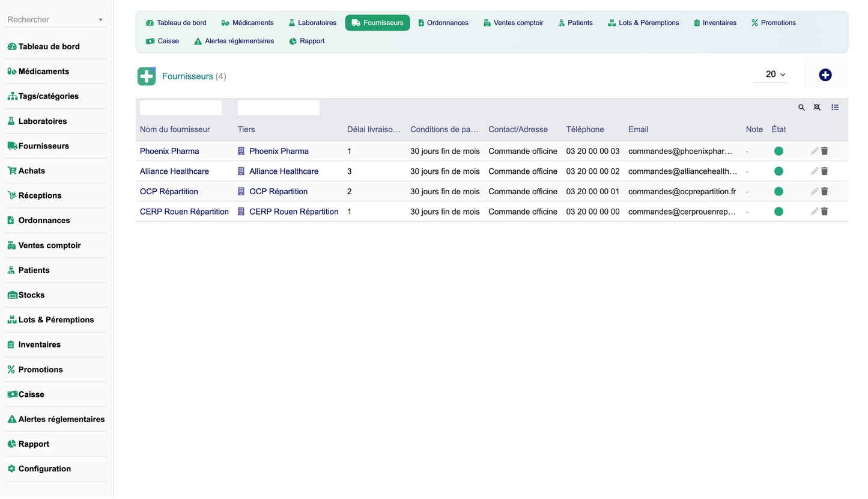868x499 pixels.
Task: Switch to the Patients tab
Action: point(575,23)
